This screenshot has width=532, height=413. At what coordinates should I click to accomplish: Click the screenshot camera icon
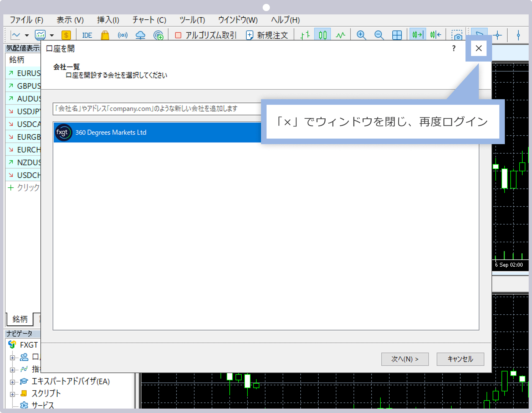(x=457, y=35)
